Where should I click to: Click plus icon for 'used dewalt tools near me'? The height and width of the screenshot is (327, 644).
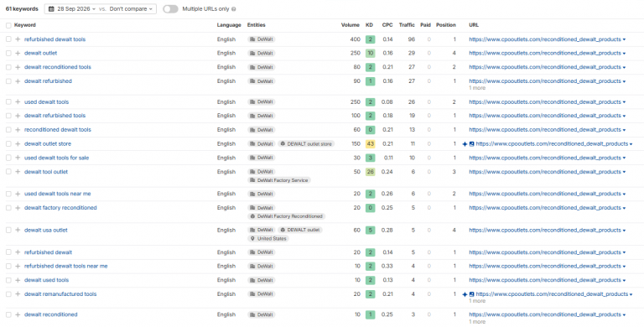click(18, 194)
